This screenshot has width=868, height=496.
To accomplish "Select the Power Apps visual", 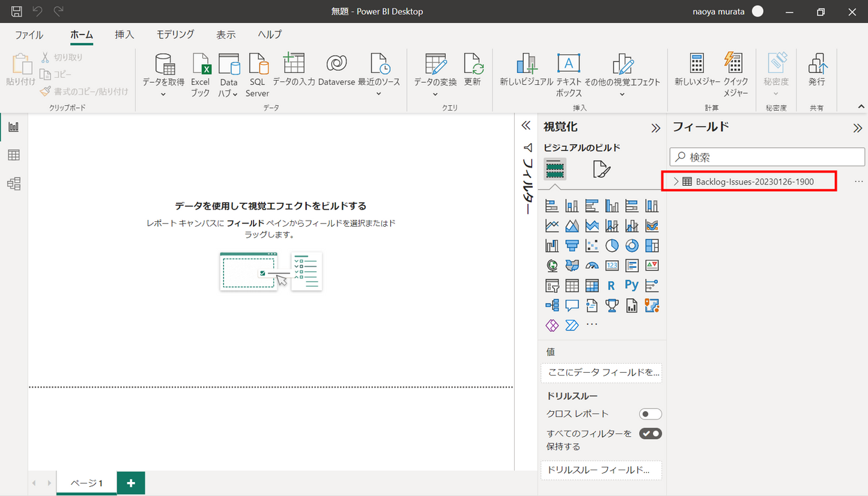I will point(552,325).
